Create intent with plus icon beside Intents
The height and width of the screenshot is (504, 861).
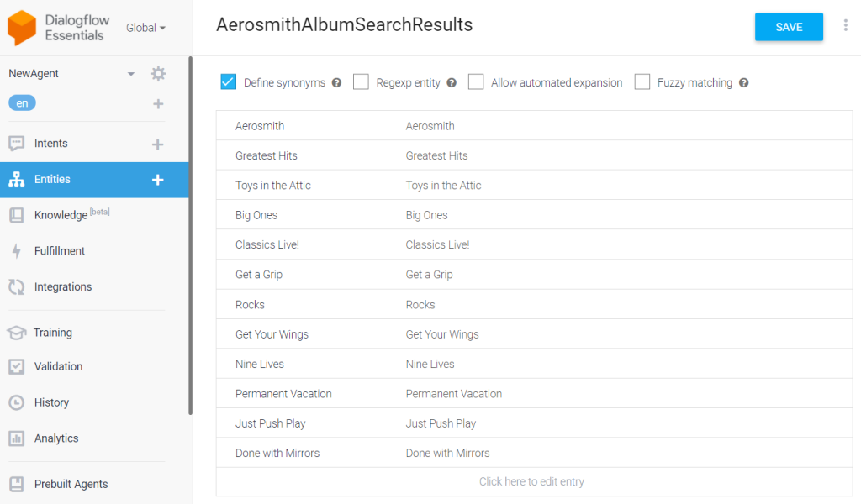pyautogui.click(x=157, y=144)
